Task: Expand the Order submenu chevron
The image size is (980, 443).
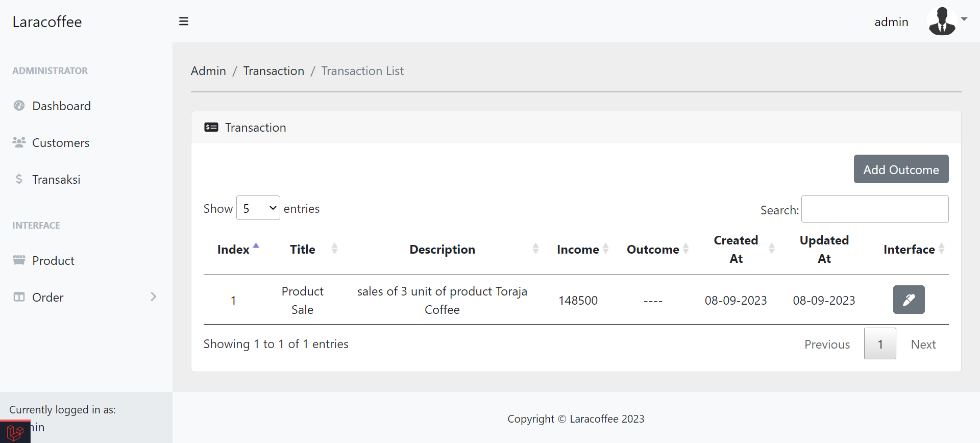Action: click(153, 297)
